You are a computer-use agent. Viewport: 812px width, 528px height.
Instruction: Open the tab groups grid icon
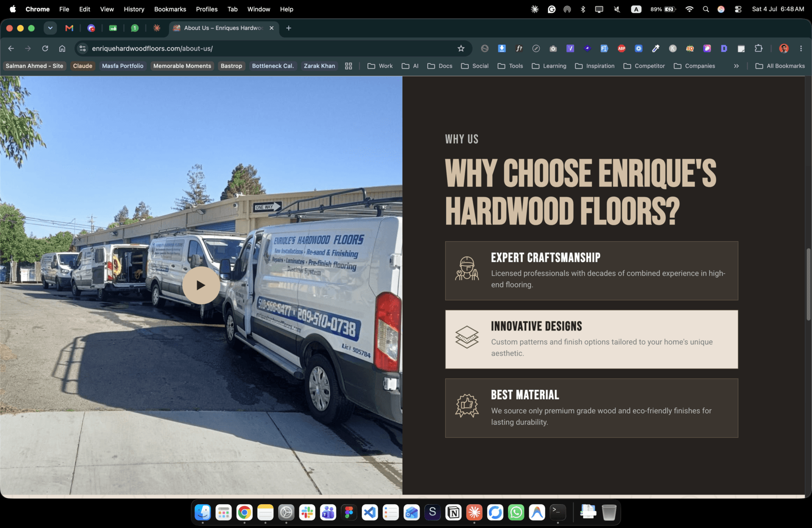pos(349,66)
